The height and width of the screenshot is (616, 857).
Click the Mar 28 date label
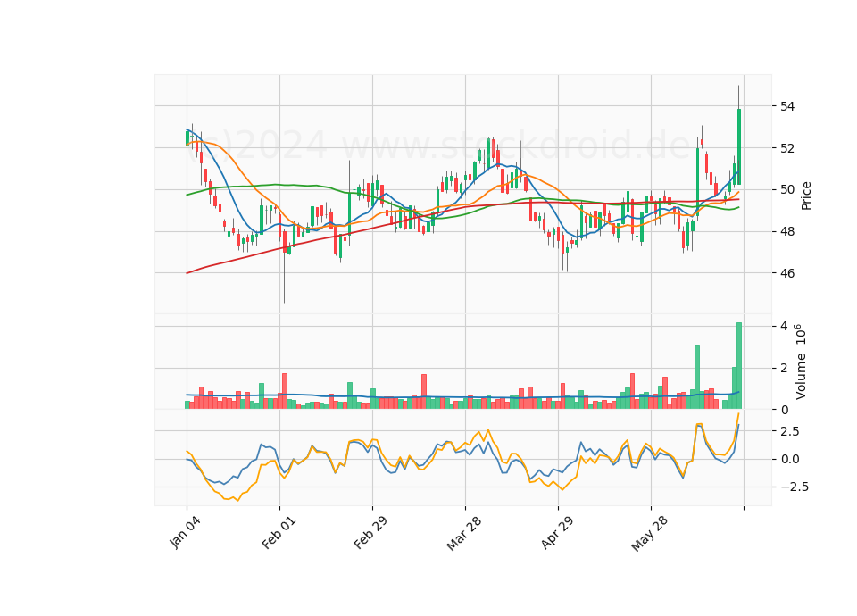click(x=463, y=533)
